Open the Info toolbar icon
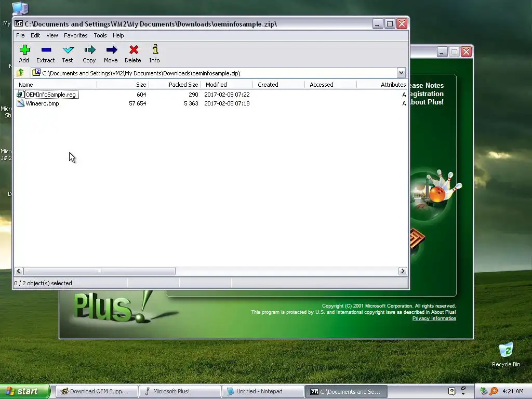Viewport: 532px width, 399px height. click(x=155, y=49)
